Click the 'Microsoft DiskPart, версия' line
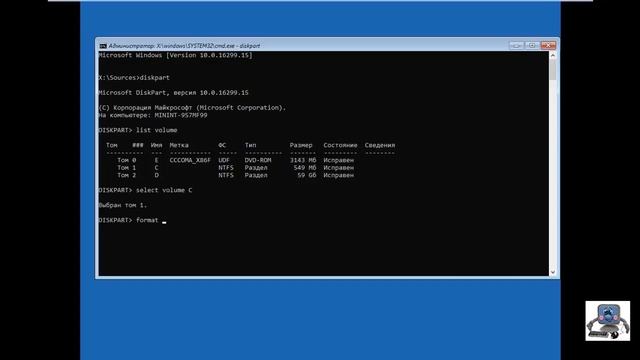Image resolution: width=640 pixels, height=360 pixels. [173, 93]
